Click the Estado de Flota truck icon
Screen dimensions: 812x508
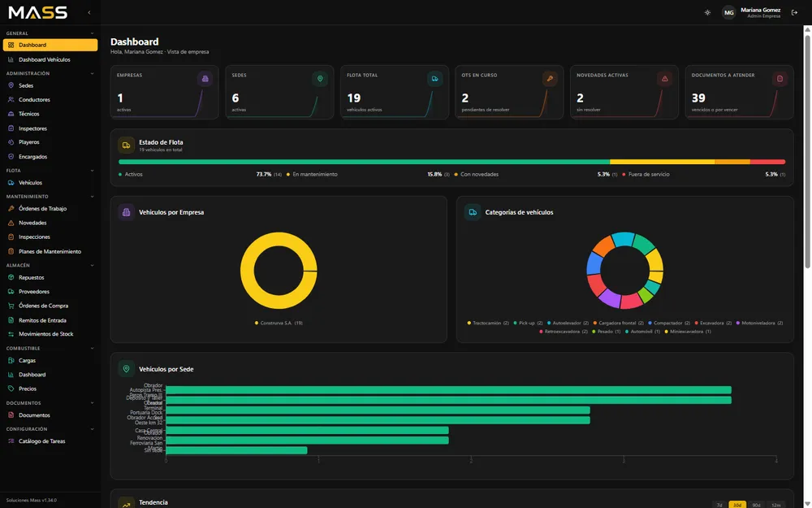[127, 145]
